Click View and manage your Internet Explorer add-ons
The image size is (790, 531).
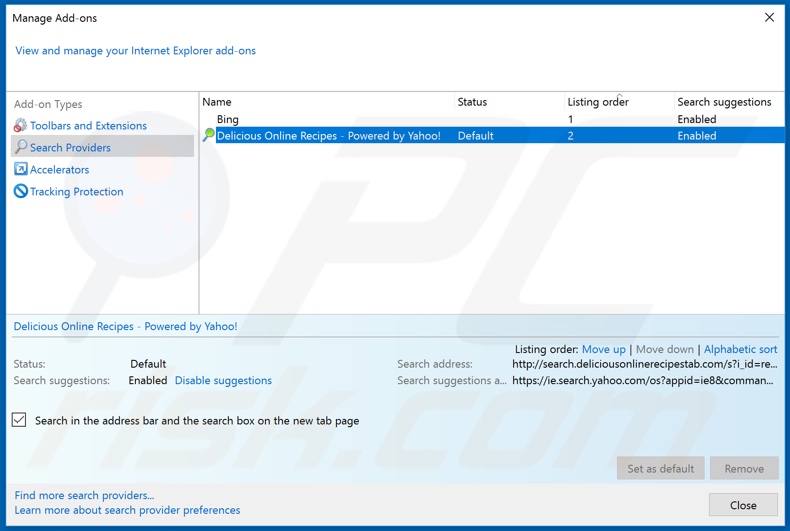pos(136,50)
